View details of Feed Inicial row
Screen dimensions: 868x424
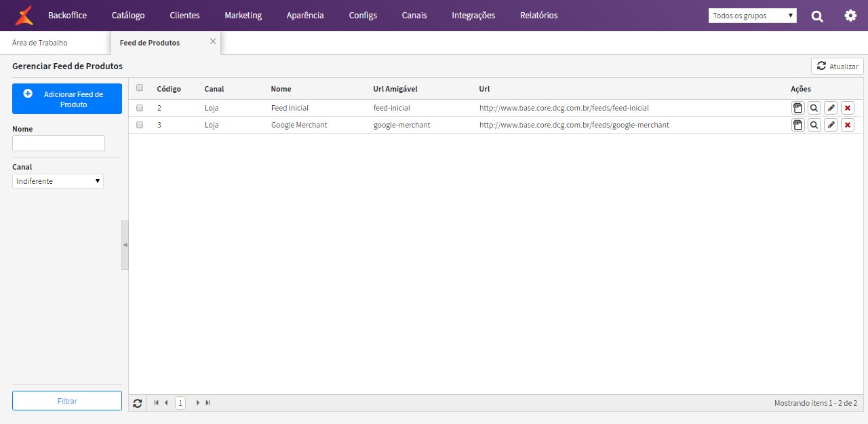814,108
